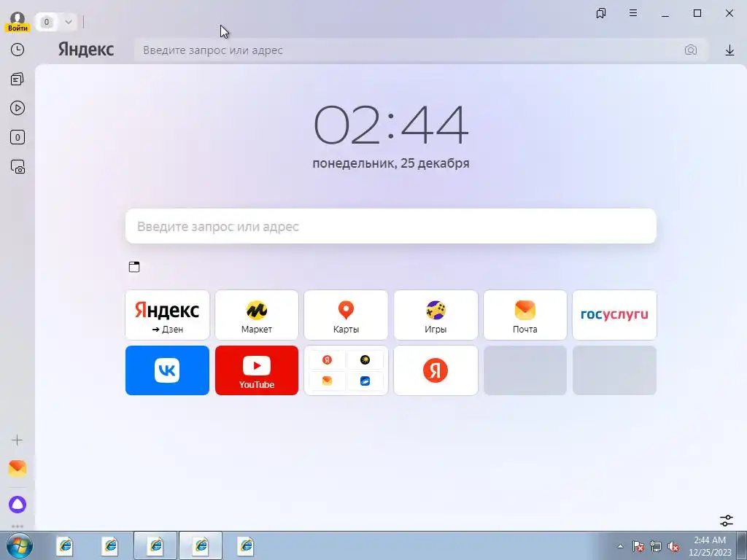Open Yandex Mail icon in sidebar
This screenshot has height=560, width=747.
click(x=18, y=469)
